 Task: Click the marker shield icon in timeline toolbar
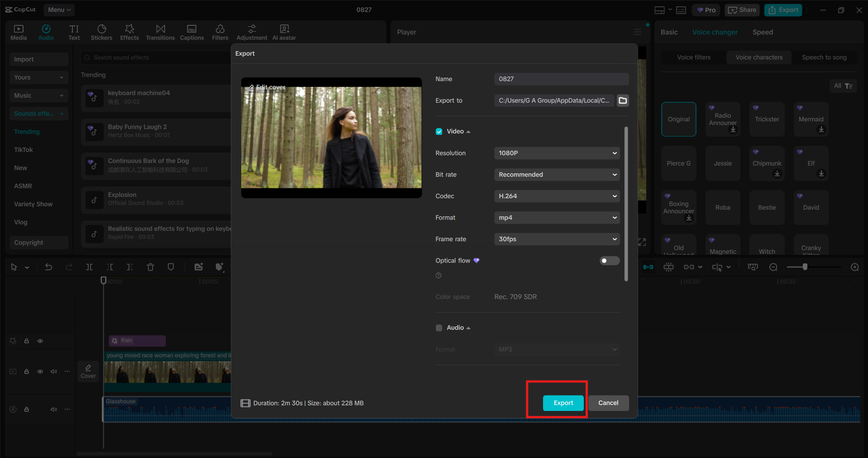coord(171,267)
